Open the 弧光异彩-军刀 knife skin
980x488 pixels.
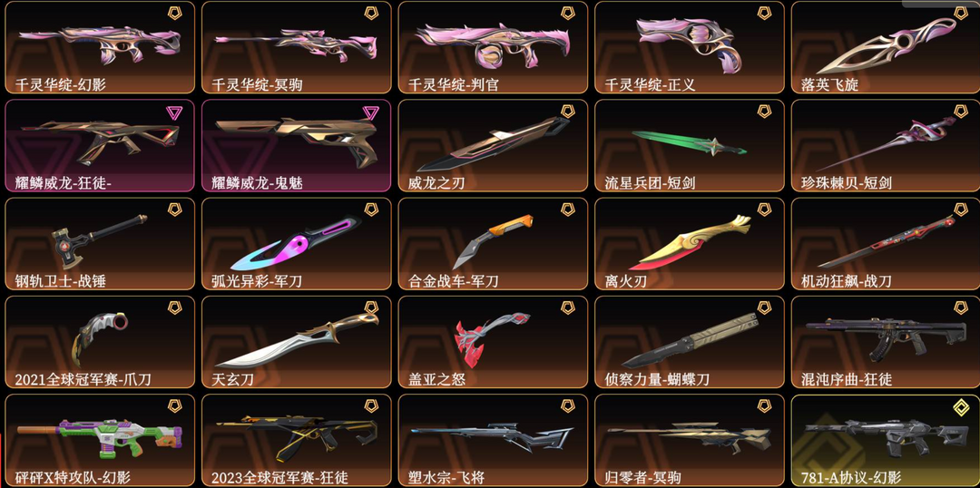tap(296, 244)
